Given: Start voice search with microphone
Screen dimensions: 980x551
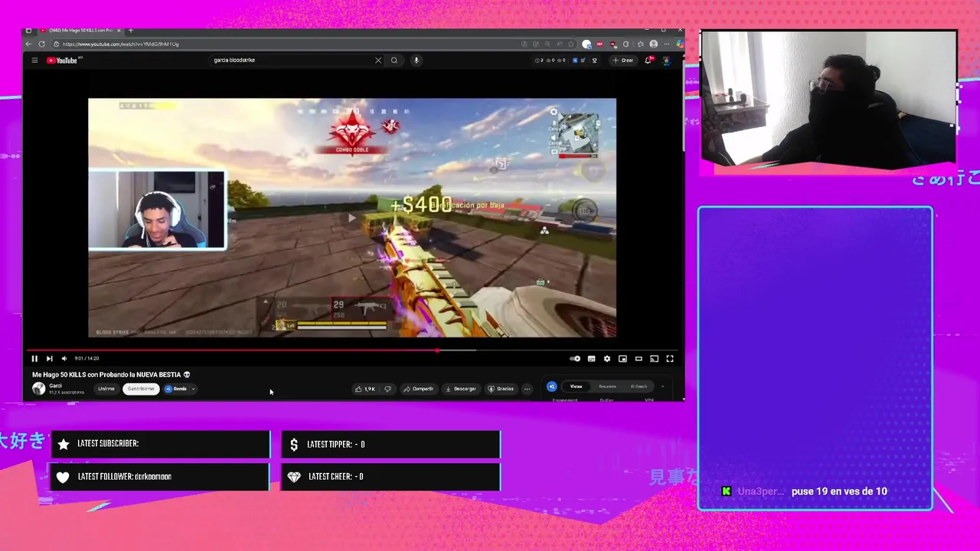Looking at the screenshot, I should click(x=416, y=60).
